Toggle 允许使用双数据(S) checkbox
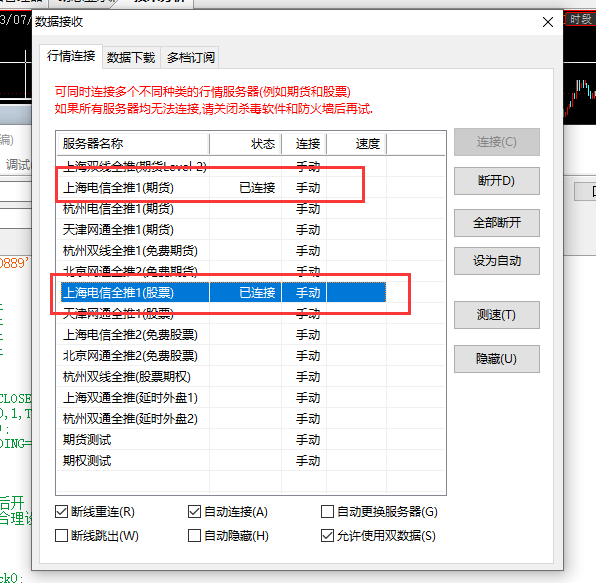The width and height of the screenshot is (596, 583). click(327, 536)
